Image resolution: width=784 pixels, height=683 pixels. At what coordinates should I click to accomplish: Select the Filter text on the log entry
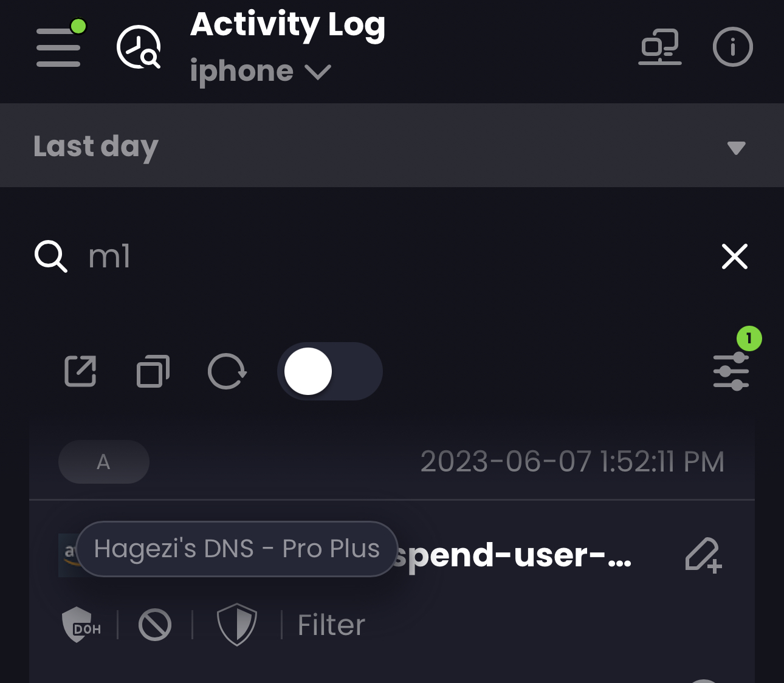pyautogui.click(x=331, y=624)
